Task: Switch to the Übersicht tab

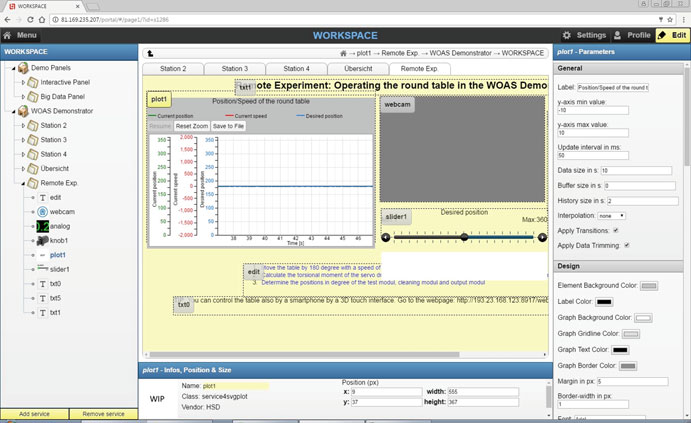Action: pyautogui.click(x=358, y=69)
